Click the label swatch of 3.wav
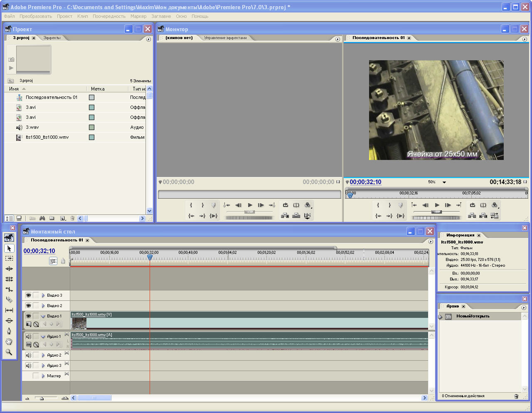 tap(91, 127)
